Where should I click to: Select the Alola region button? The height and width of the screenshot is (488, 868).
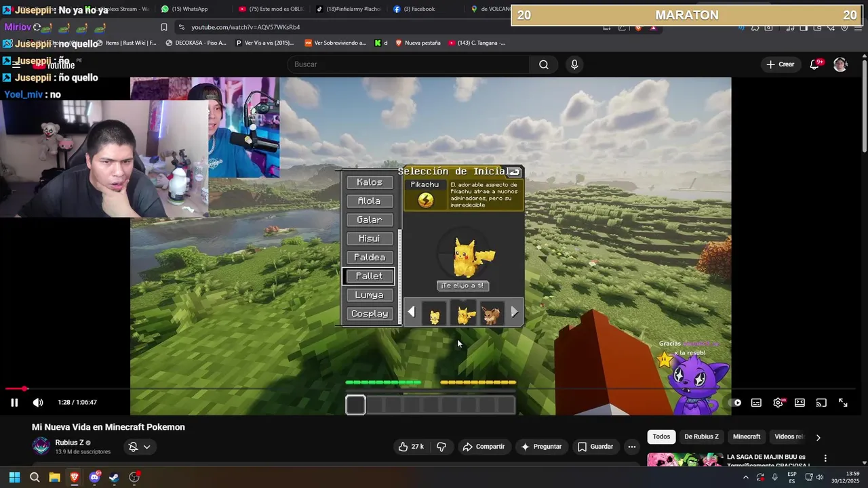tap(370, 201)
